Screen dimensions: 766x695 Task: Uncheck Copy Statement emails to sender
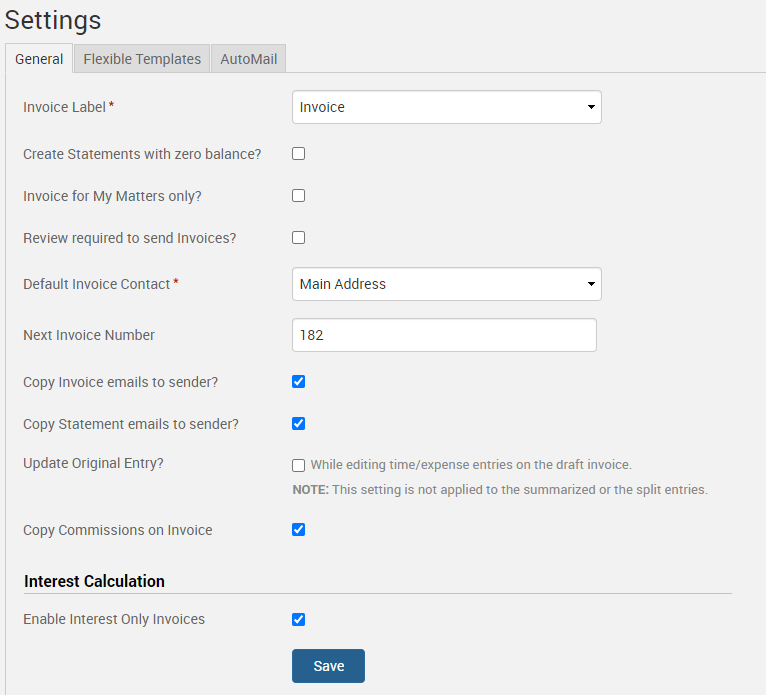click(x=298, y=423)
